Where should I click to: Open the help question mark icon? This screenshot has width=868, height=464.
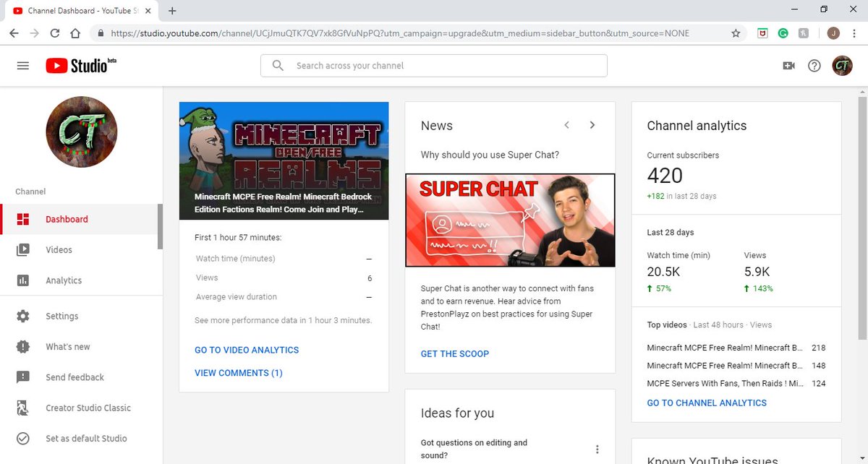pyautogui.click(x=814, y=66)
